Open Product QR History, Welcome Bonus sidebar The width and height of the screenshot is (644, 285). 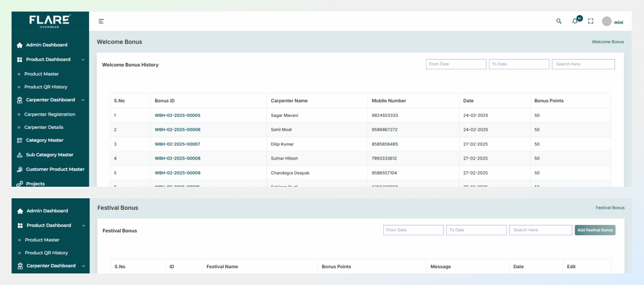pos(46,87)
